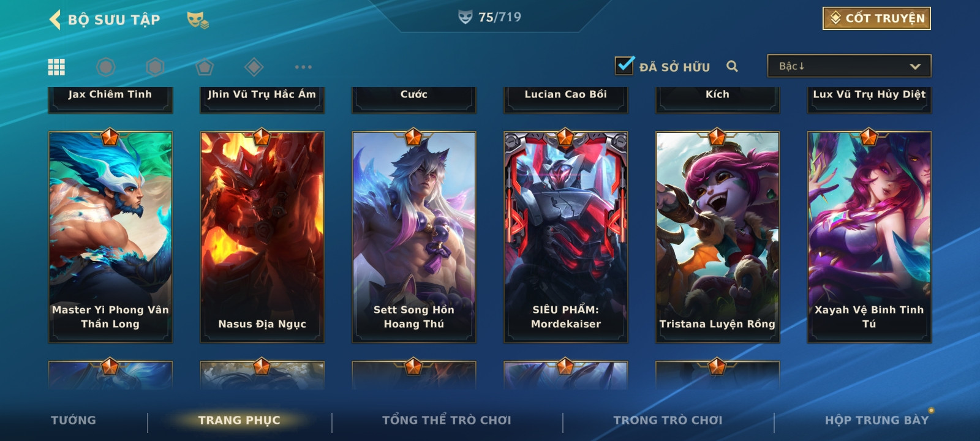Viewport: 980px width, 441px height.
Task: Select the hexagon rarity filter icon
Action: [155, 67]
